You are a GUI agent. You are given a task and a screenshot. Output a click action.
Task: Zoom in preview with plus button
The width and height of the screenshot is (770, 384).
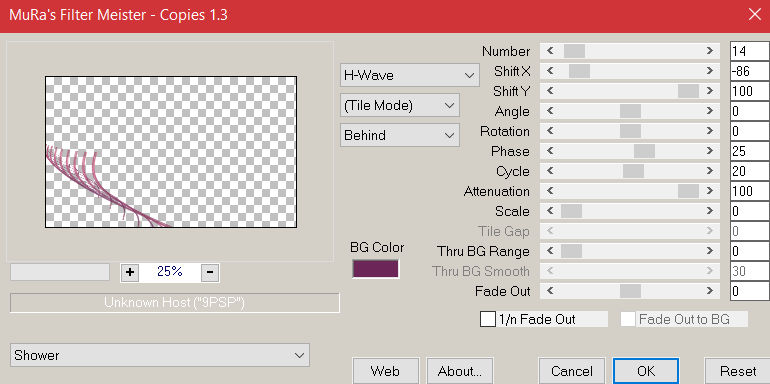pyautogui.click(x=130, y=272)
